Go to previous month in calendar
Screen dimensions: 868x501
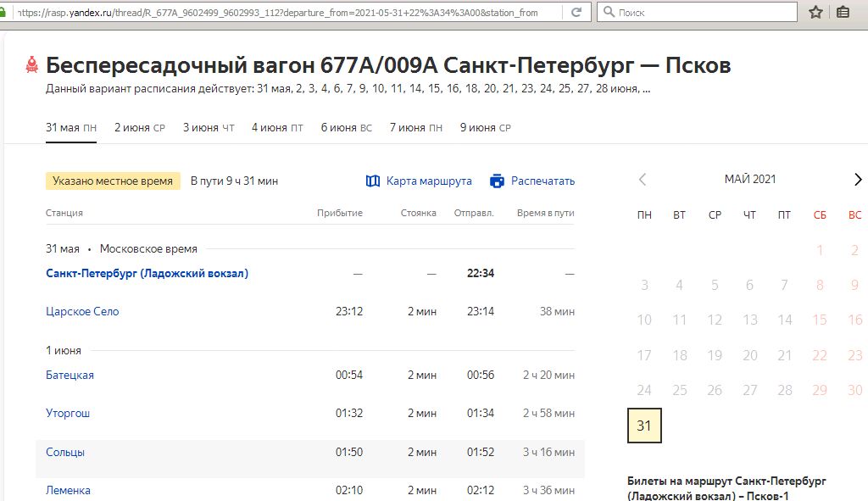pyautogui.click(x=643, y=180)
